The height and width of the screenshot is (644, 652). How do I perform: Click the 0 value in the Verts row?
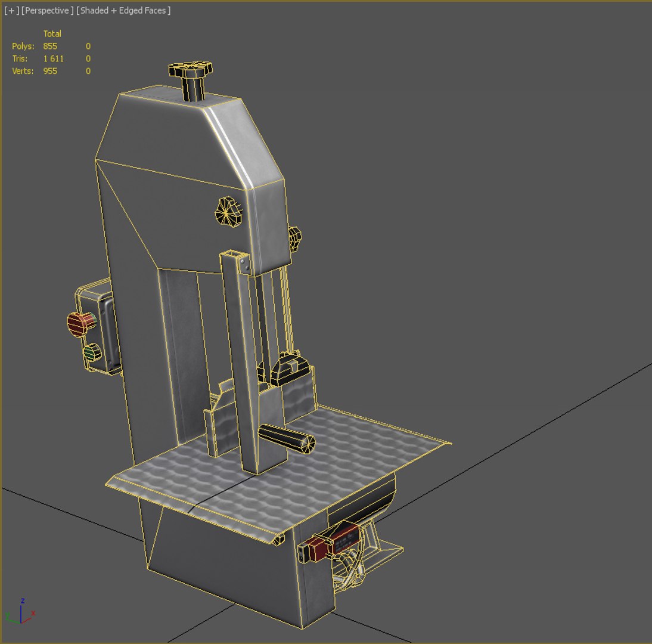point(88,71)
